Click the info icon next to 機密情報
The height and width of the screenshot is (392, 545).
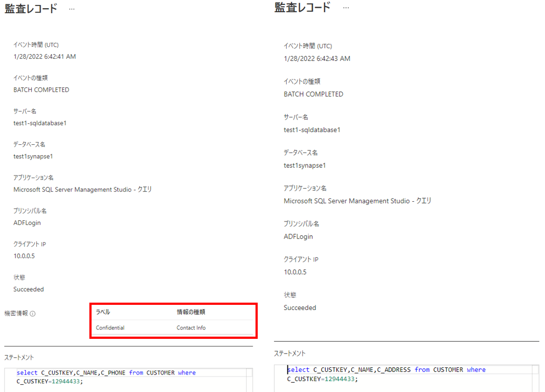(x=33, y=314)
